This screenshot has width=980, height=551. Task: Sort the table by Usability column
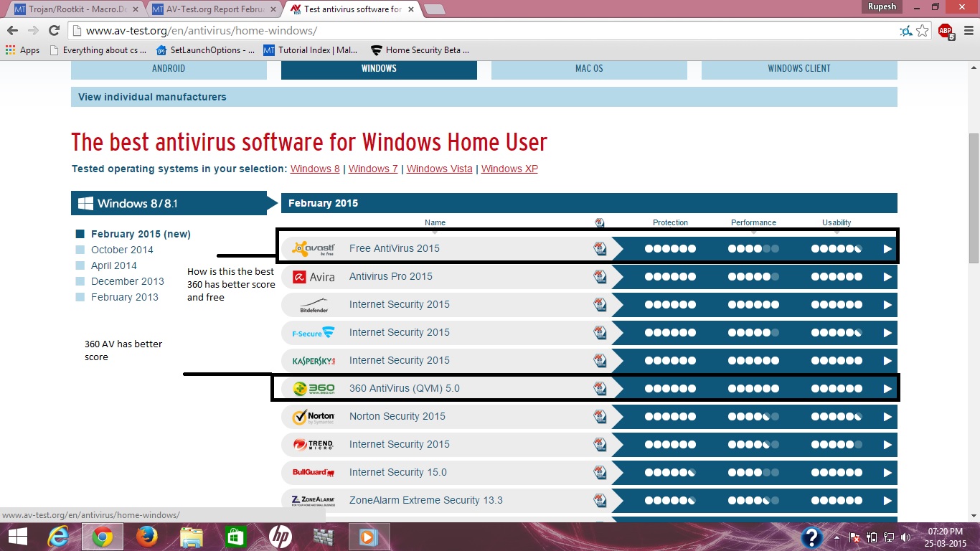(x=837, y=222)
